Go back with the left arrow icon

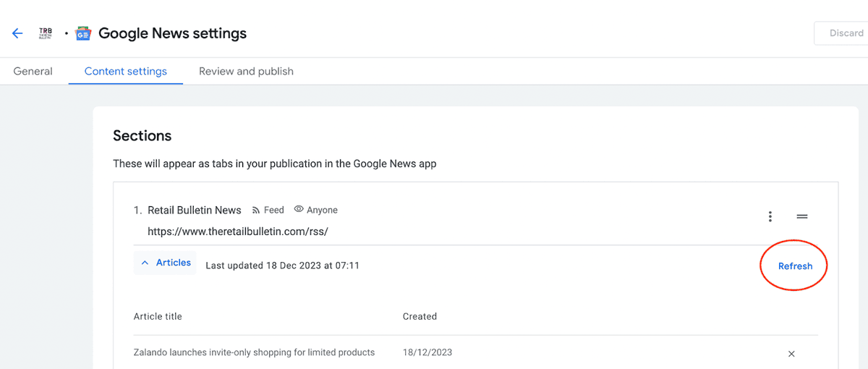coord(17,33)
